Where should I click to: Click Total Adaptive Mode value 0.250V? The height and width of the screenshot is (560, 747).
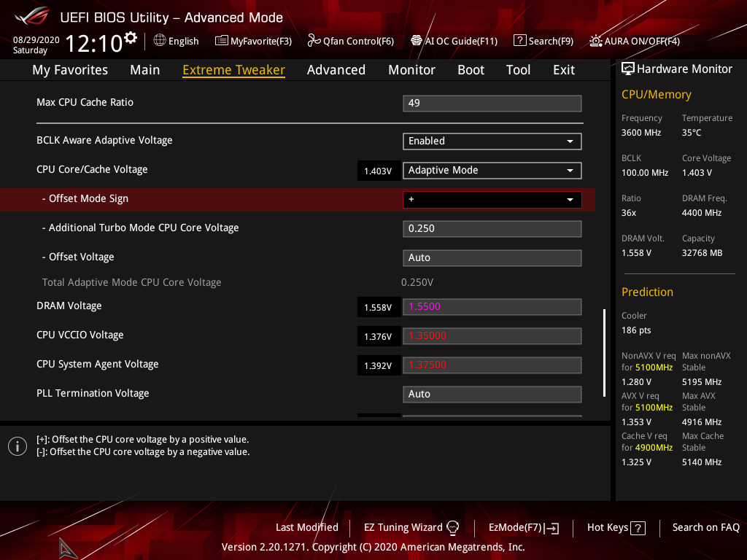417,282
